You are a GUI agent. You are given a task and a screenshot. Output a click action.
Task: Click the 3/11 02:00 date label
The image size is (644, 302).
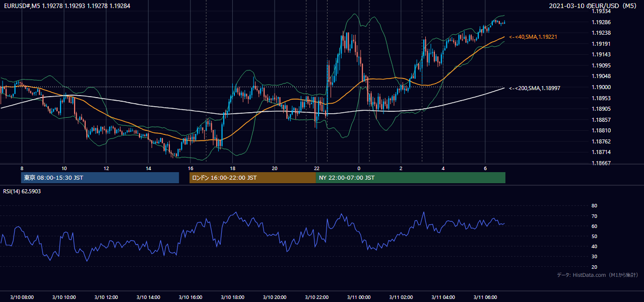pos(401,297)
